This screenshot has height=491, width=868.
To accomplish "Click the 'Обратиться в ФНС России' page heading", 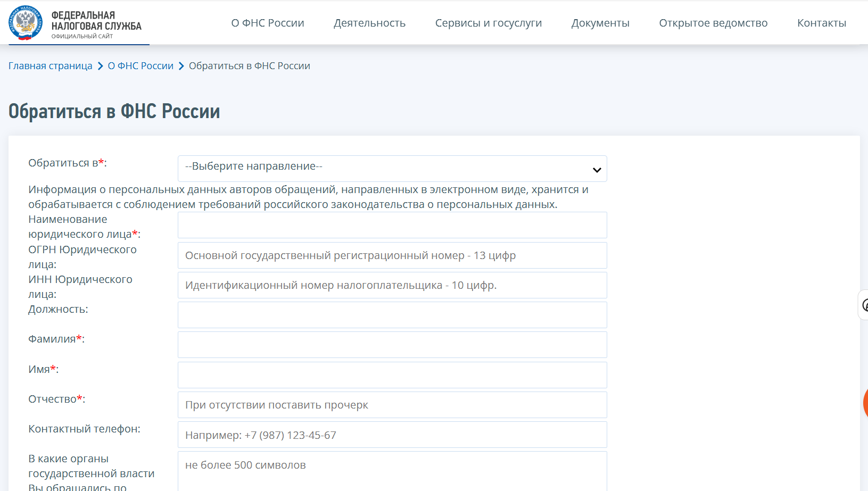I will (114, 111).
